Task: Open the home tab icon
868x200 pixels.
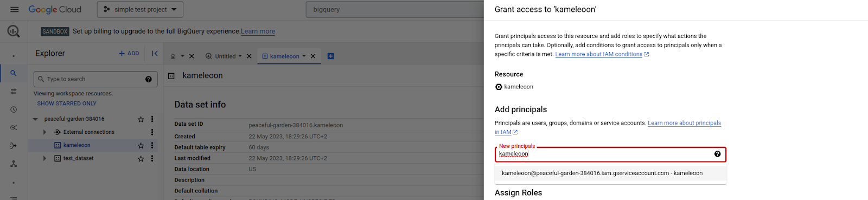Action: click(x=173, y=56)
